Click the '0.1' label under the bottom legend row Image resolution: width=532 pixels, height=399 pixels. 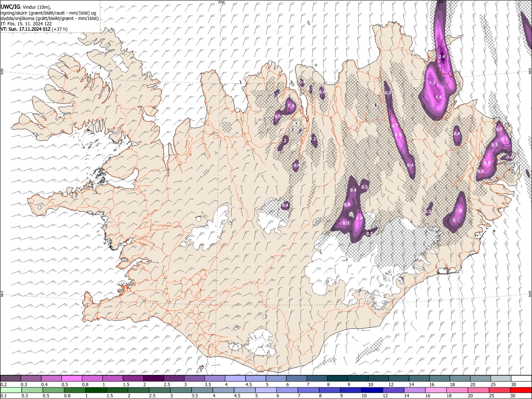tap(3, 396)
